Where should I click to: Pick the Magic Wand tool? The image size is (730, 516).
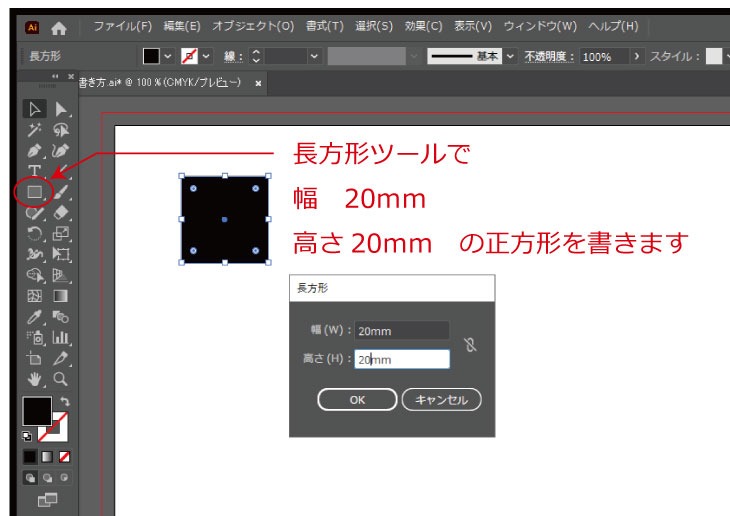34,130
